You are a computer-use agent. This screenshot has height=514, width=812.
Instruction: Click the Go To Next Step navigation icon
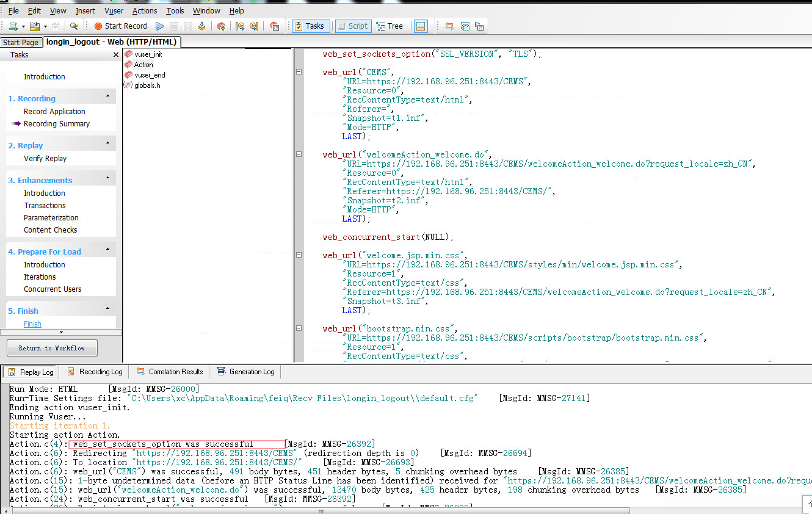click(x=253, y=26)
